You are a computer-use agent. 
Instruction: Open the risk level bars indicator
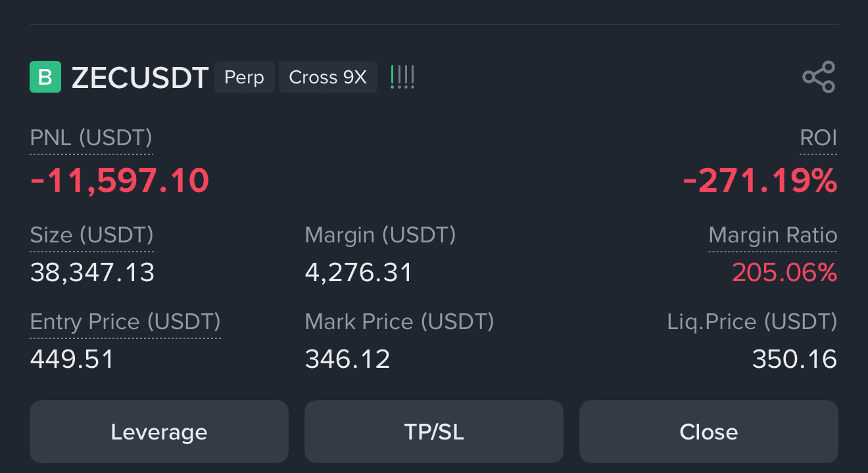(x=402, y=76)
